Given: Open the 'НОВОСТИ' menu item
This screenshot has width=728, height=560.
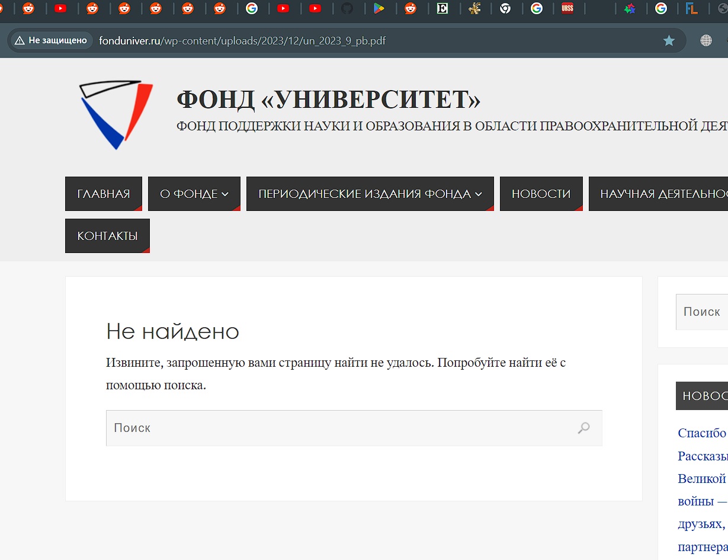Looking at the screenshot, I should pyautogui.click(x=541, y=194).
